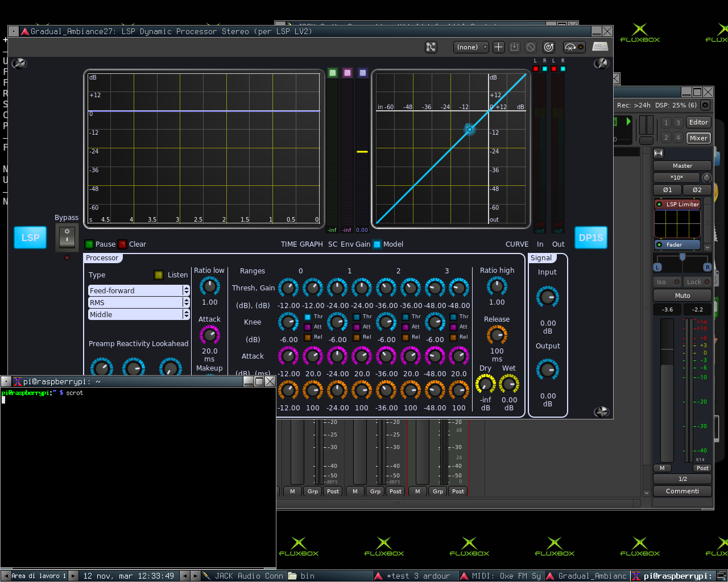Select the Fader processor in Master strip
The image size is (728, 582).
677,245
